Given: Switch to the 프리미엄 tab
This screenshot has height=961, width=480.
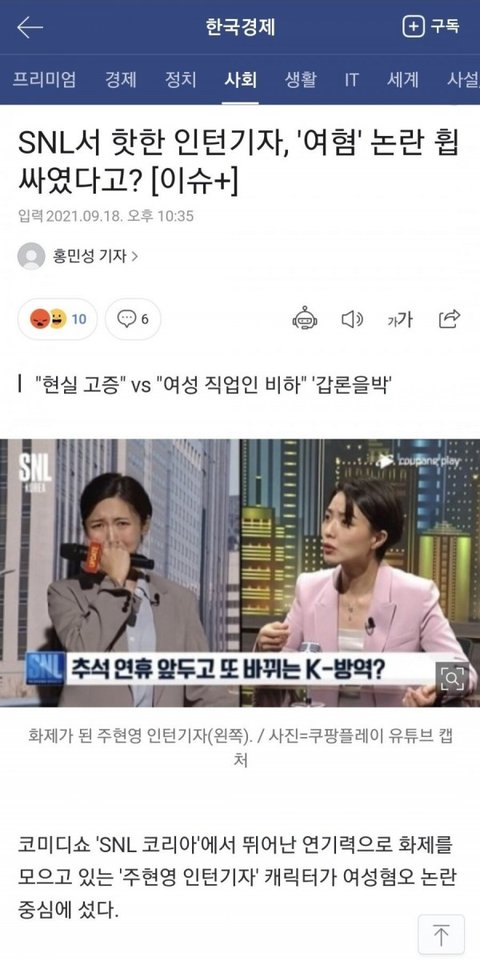Looking at the screenshot, I should pyautogui.click(x=44, y=80).
